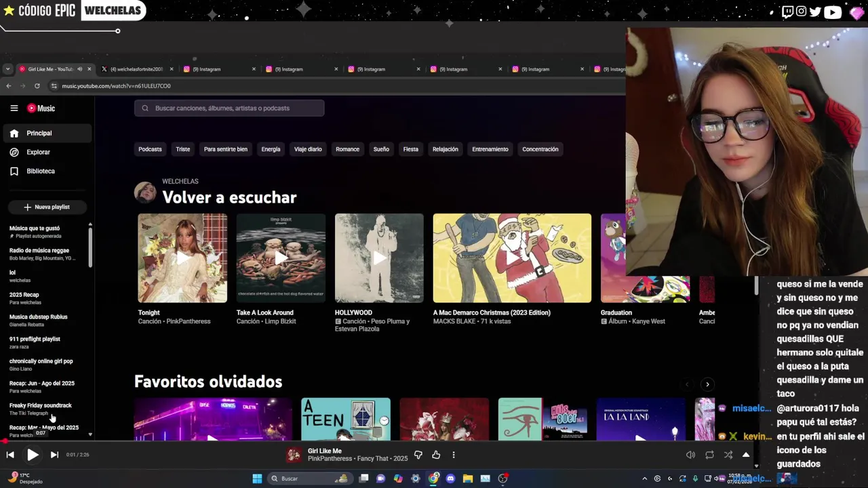Click the YouTube Music logo
Image resolution: width=868 pixels, height=488 pixels.
[41, 108]
